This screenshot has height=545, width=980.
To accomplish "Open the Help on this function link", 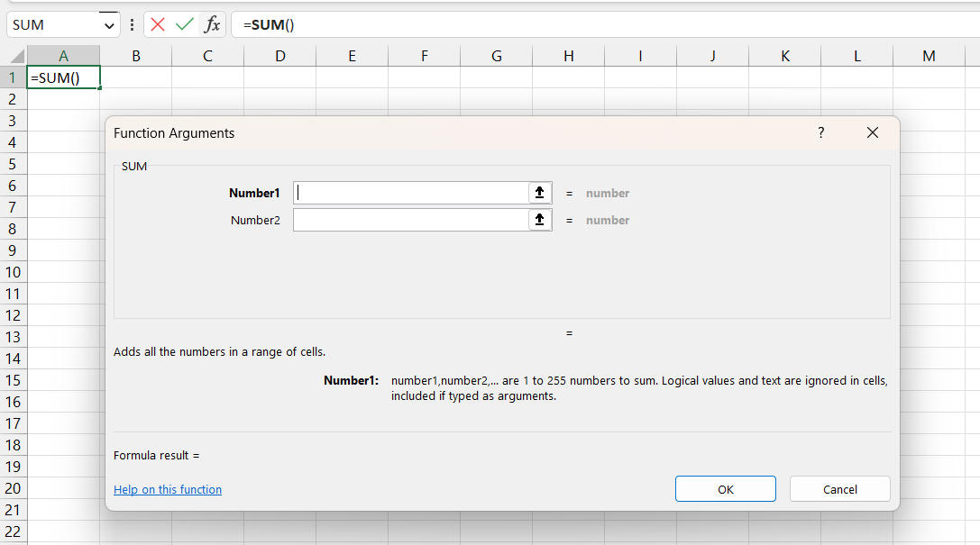I will (x=168, y=489).
